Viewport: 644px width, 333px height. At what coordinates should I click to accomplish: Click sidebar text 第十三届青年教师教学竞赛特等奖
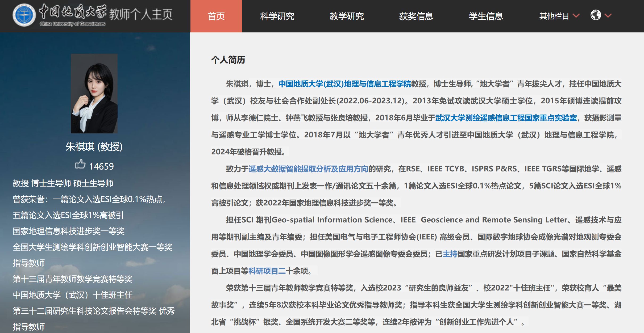coord(73,279)
